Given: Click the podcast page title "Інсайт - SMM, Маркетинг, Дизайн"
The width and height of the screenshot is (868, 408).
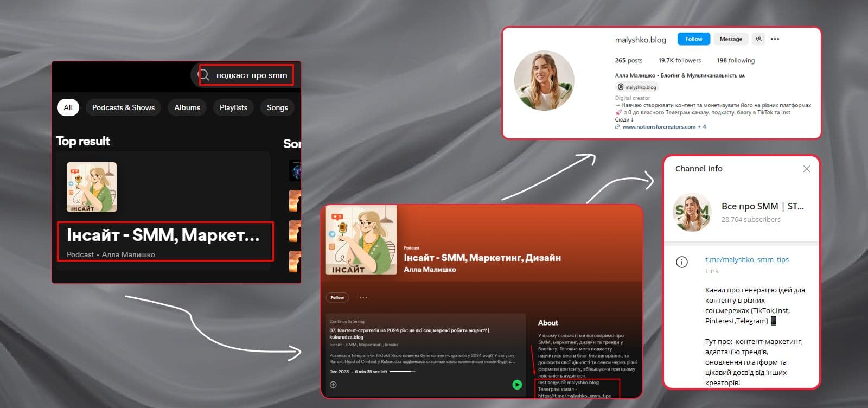Looking at the screenshot, I should [x=482, y=258].
